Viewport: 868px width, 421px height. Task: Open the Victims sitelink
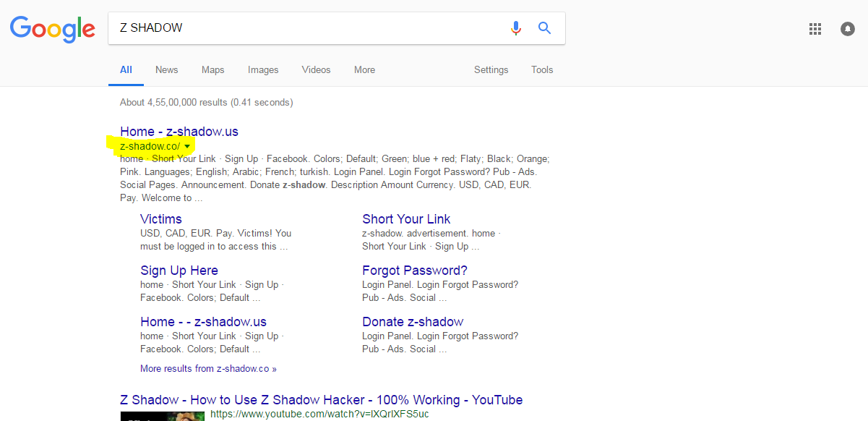(x=161, y=219)
